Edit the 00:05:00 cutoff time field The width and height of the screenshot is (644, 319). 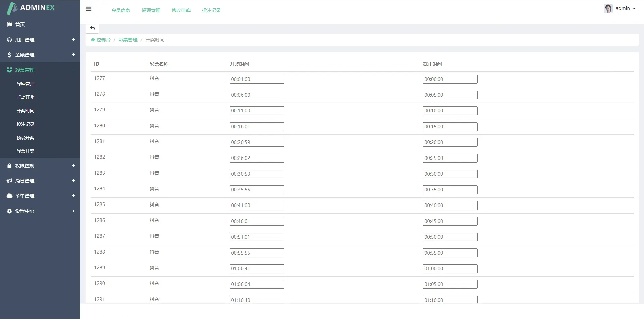pyautogui.click(x=450, y=95)
